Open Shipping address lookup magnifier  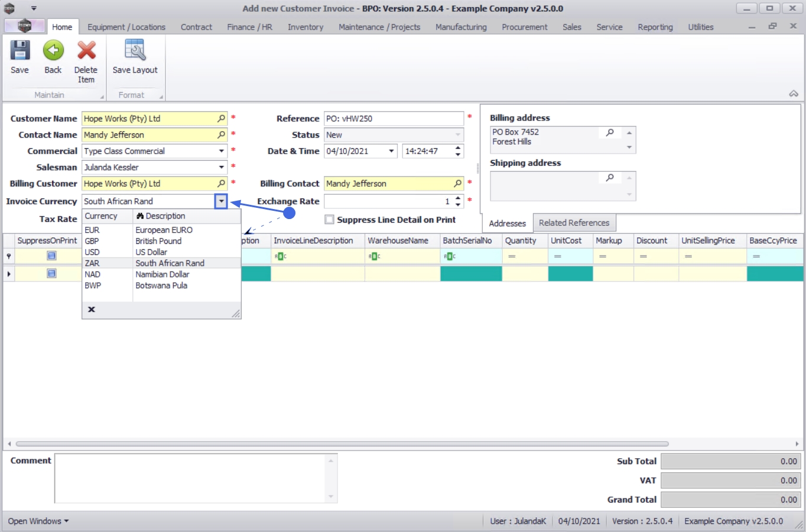pyautogui.click(x=610, y=178)
